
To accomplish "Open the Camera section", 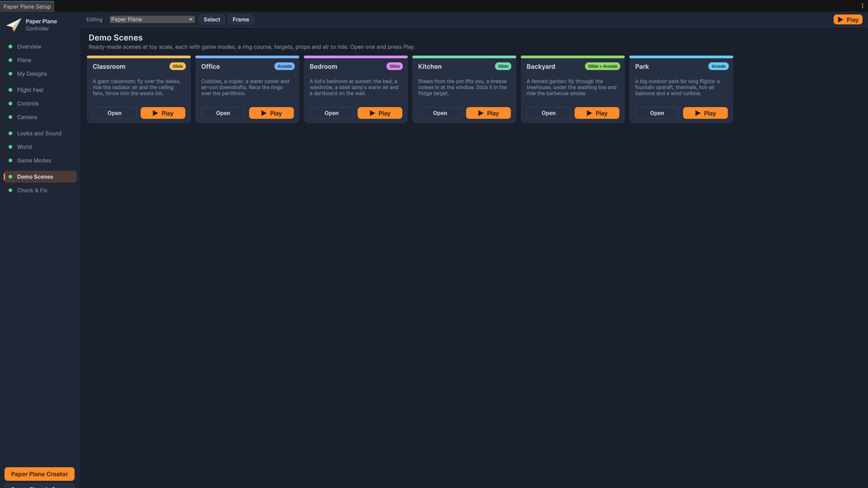I will click(40, 117).
